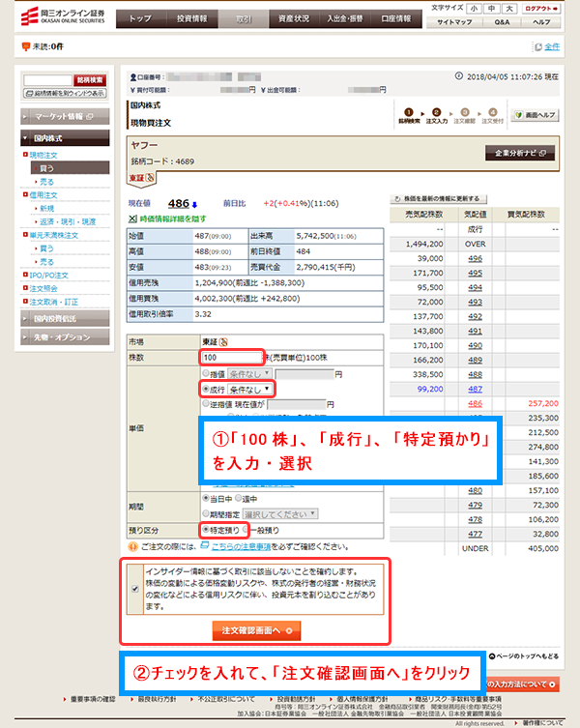580x728 pixels.
Task: Open IPO/PO注文 in sidebar
Action: [48, 276]
